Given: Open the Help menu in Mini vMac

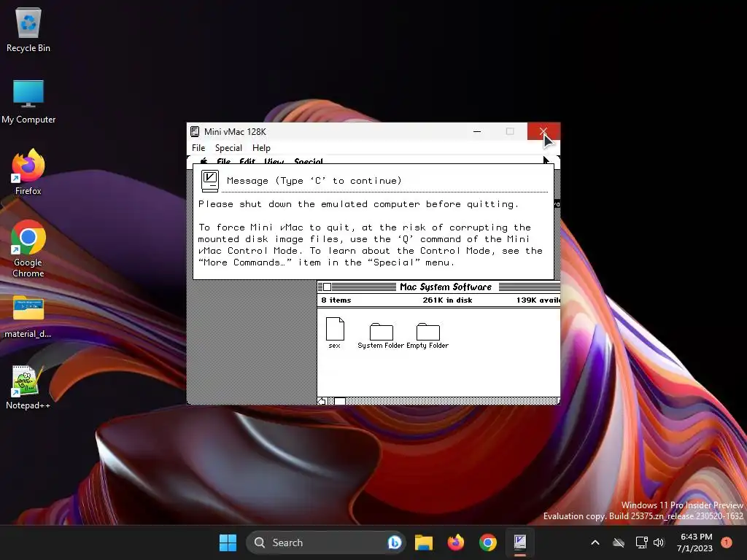Looking at the screenshot, I should (261, 148).
